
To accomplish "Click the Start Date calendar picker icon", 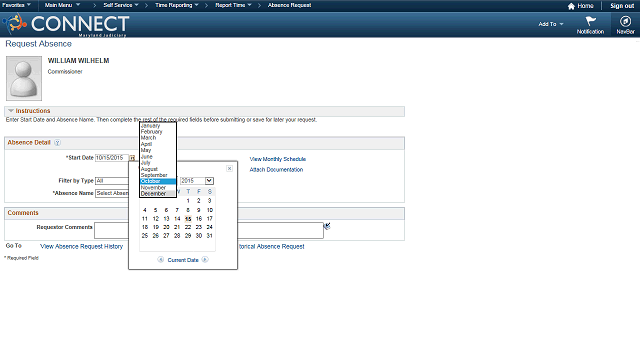I will [132, 158].
